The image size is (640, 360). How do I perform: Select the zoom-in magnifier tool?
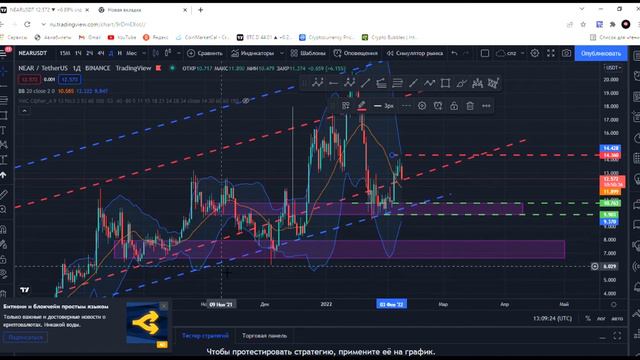4,209
